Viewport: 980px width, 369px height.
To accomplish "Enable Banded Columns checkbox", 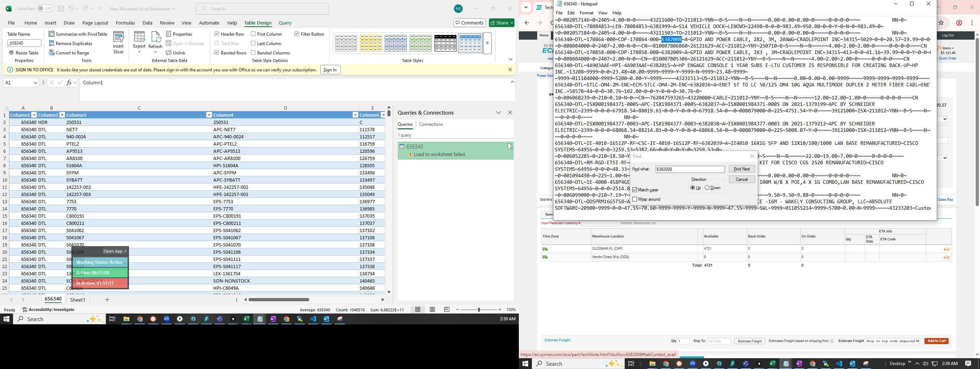I will coord(253,53).
